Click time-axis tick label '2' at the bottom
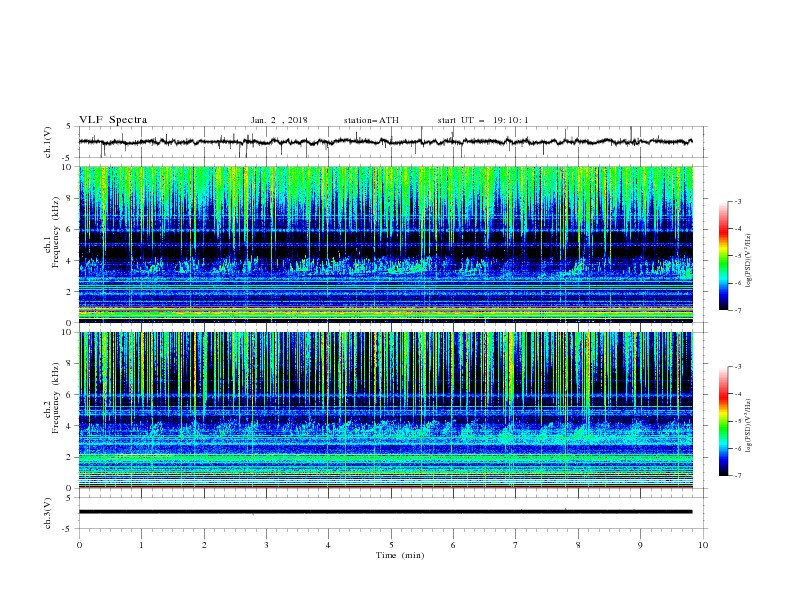The width and height of the screenshot is (792, 612). [204, 545]
